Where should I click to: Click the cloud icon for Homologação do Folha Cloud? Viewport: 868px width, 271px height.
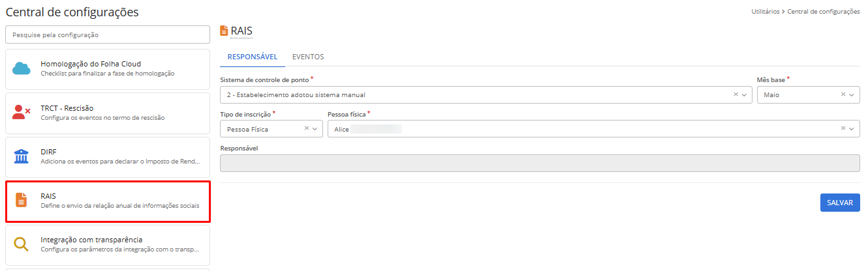[22, 68]
